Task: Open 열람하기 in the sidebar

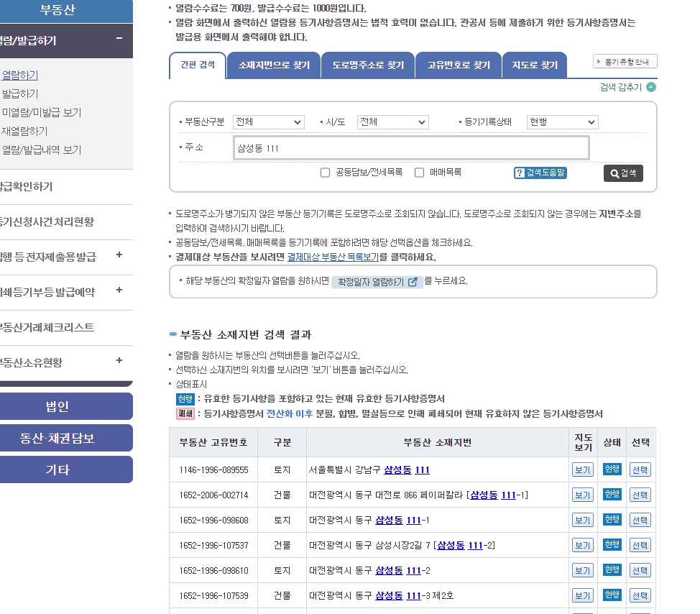Action: tap(19, 75)
